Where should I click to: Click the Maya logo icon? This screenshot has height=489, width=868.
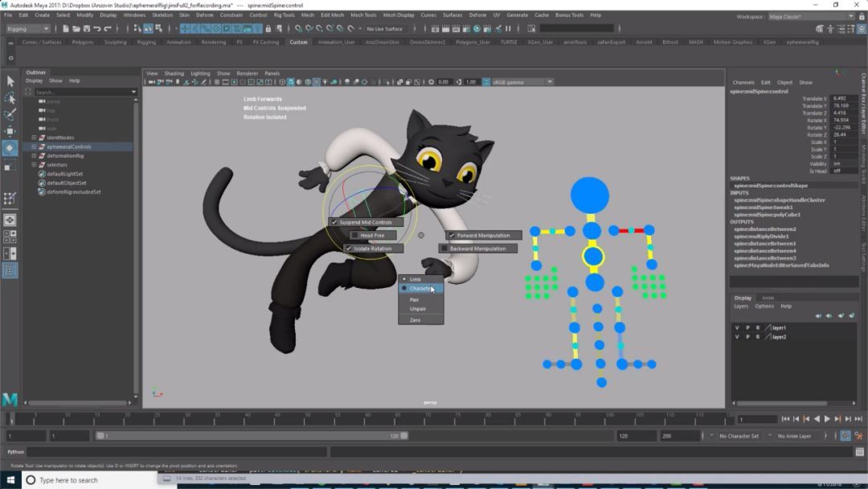[x=10, y=399]
